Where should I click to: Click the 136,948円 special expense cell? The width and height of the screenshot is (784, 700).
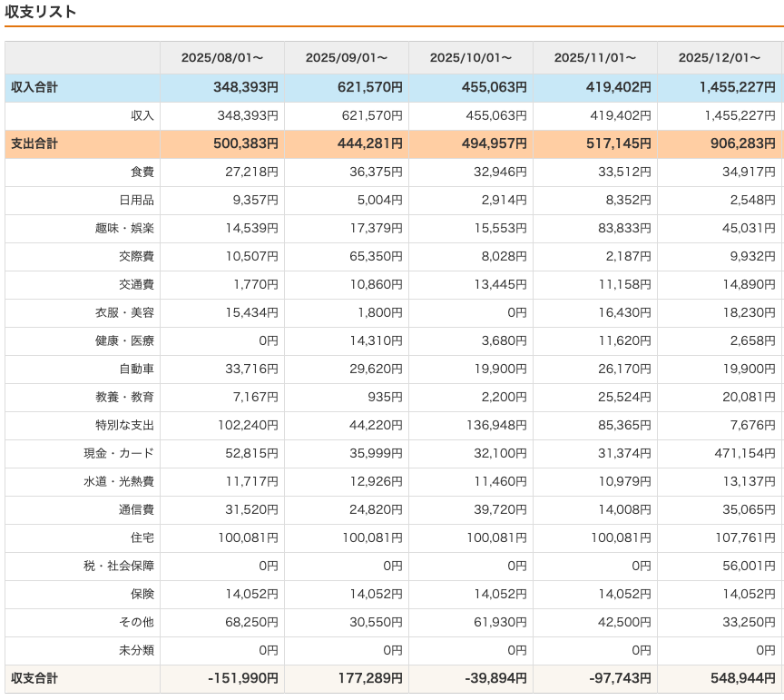coord(494,425)
